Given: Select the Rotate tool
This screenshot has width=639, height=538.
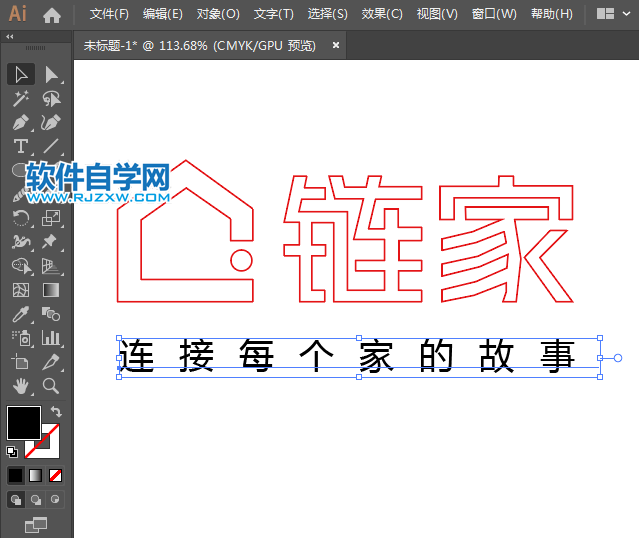Looking at the screenshot, I should 21,218.
